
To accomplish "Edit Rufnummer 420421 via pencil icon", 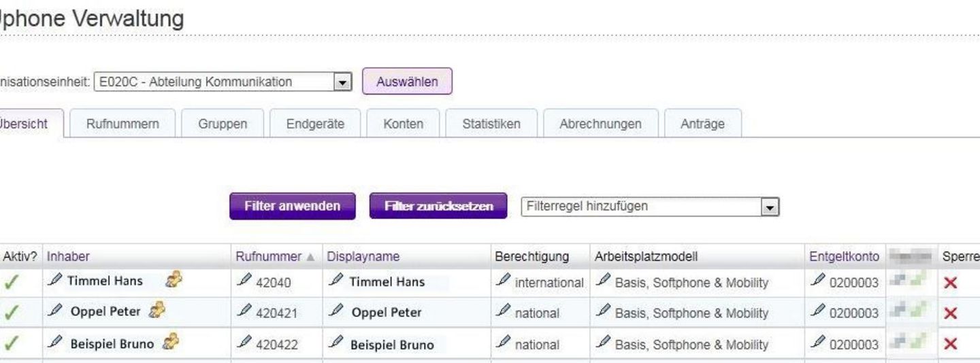I will pyautogui.click(x=244, y=310).
